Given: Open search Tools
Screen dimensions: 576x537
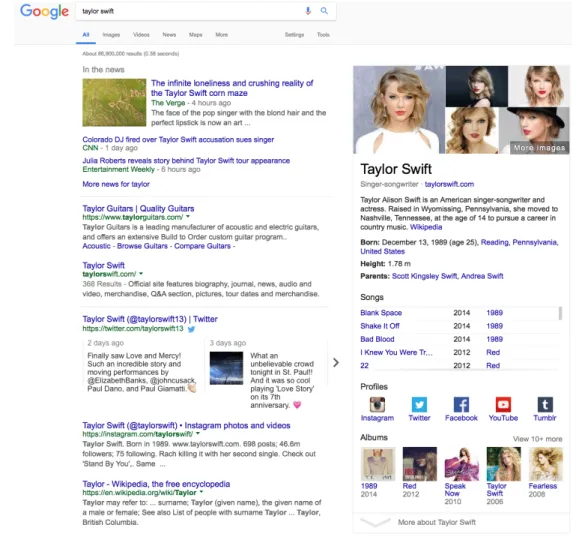Looking at the screenshot, I should pos(323,35).
